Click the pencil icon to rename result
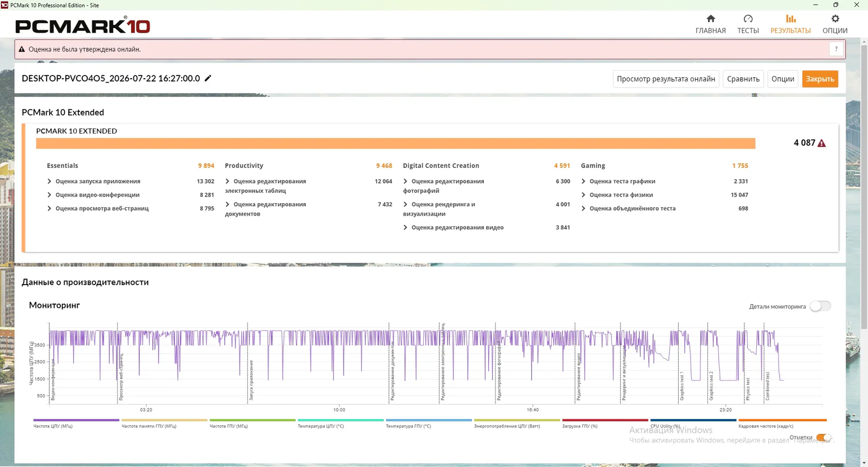The width and height of the screenshot is (868, 467). tap(208, 78)
